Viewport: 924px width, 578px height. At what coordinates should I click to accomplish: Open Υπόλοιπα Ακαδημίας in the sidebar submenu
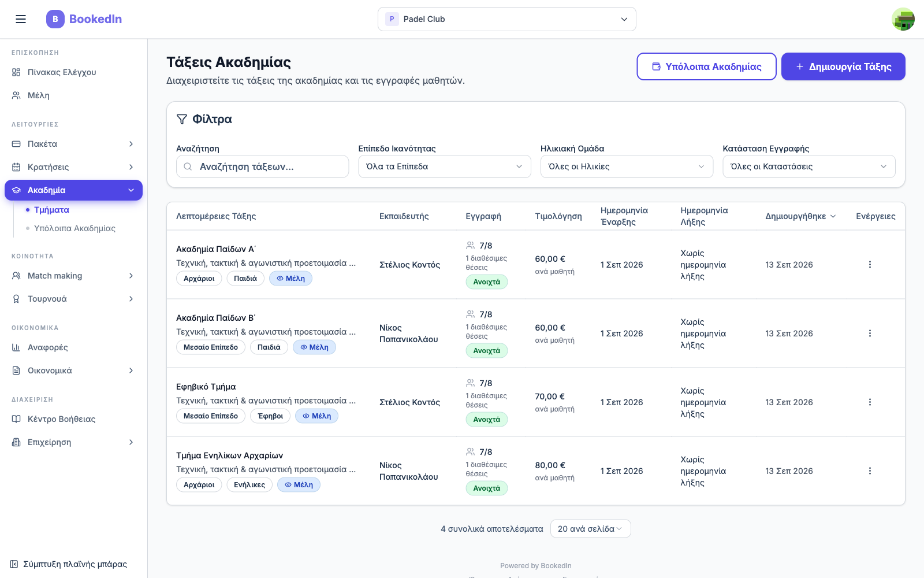pos(74,228)
